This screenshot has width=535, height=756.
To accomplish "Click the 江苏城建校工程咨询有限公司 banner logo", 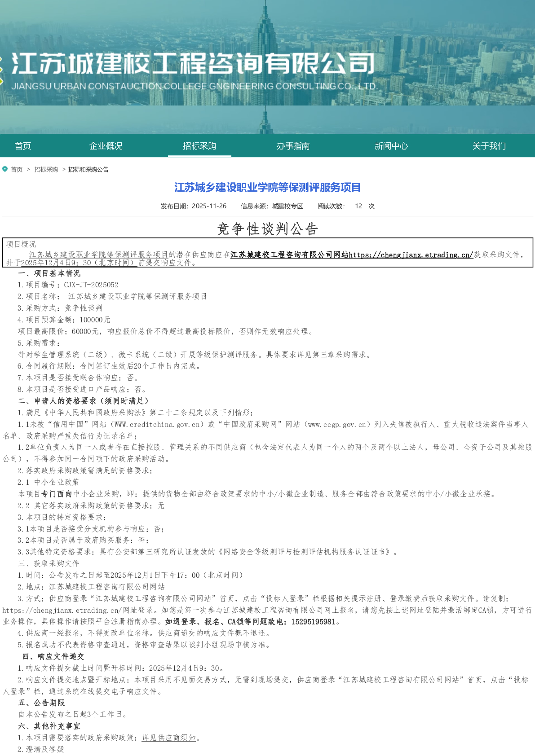I will (193, 64).
